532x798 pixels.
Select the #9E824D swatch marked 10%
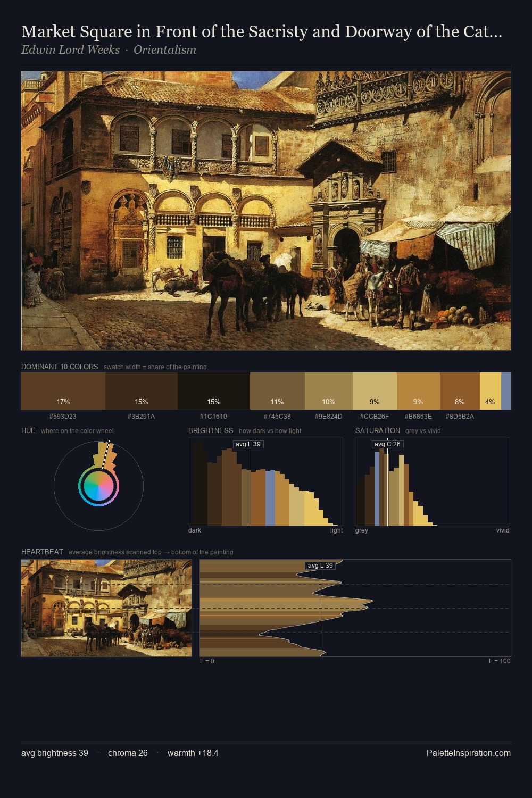[x=329, y=391]
